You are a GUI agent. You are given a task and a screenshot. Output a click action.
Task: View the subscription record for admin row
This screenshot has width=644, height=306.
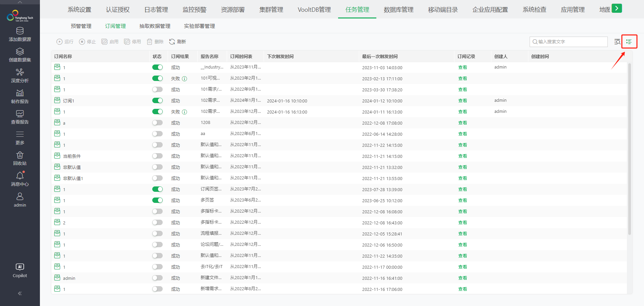[x=463, y=278]
